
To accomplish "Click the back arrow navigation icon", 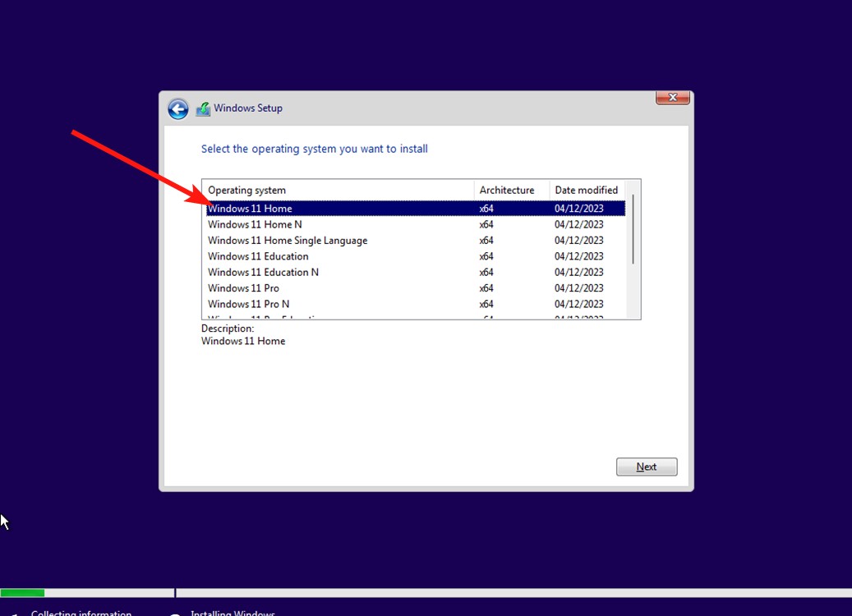I will 177,108.
